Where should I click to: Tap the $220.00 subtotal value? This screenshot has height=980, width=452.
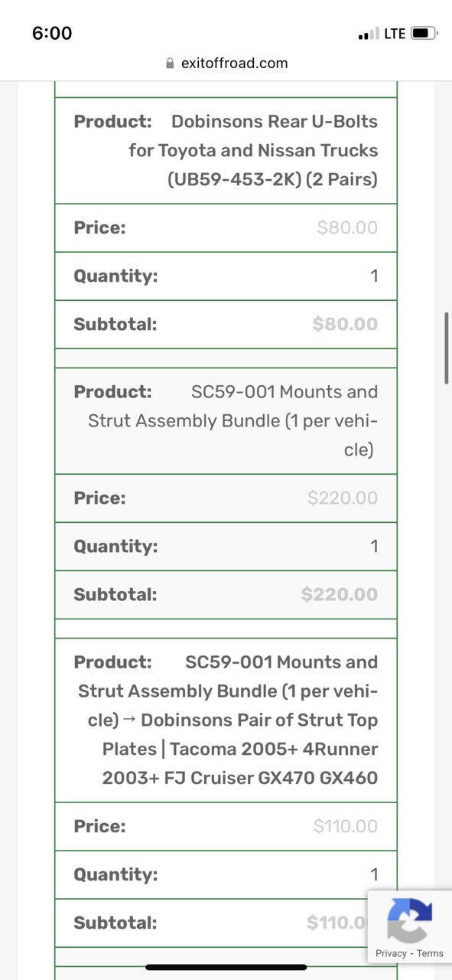340,594
